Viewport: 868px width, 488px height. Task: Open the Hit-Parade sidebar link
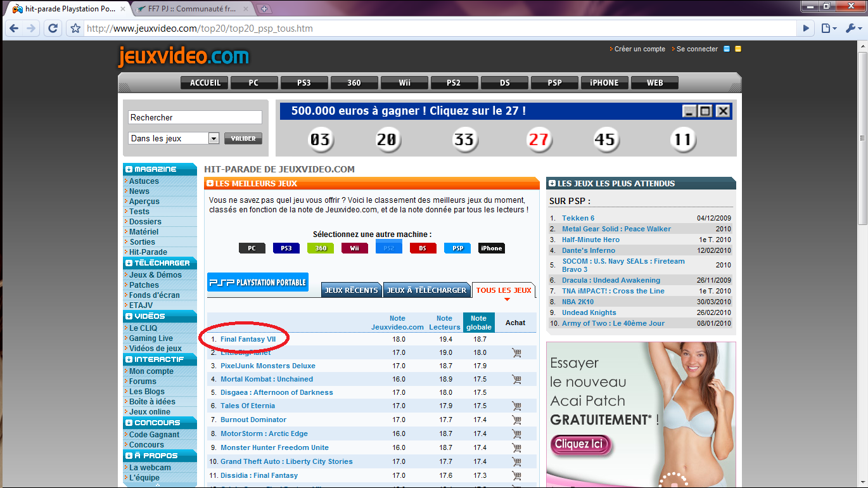[x=148, y=252]
